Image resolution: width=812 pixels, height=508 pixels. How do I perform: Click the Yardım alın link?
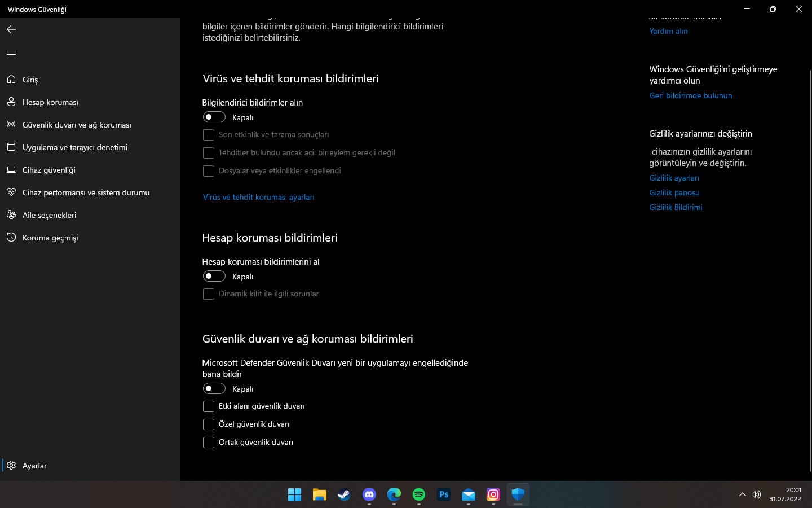pos(669,31)
